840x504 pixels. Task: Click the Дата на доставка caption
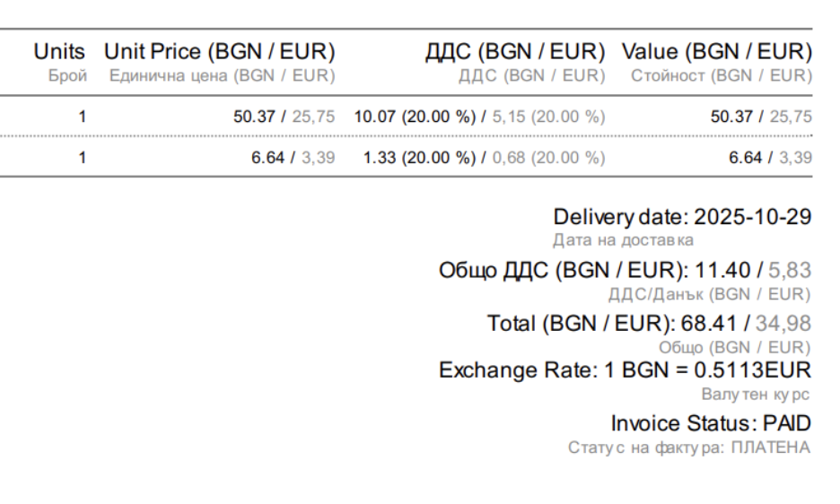[622, 239]
